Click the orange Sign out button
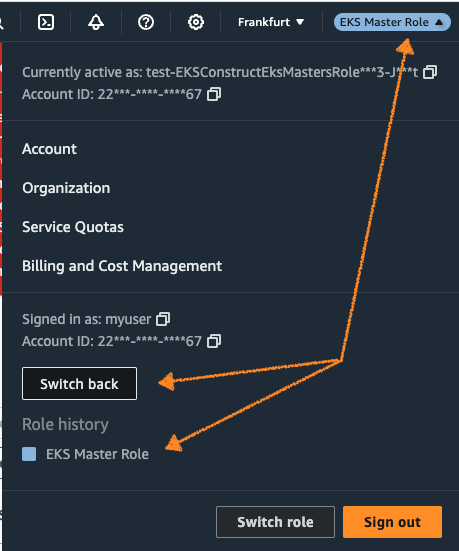The width and height of the screenshot is (459, 551). click(393, 522)
